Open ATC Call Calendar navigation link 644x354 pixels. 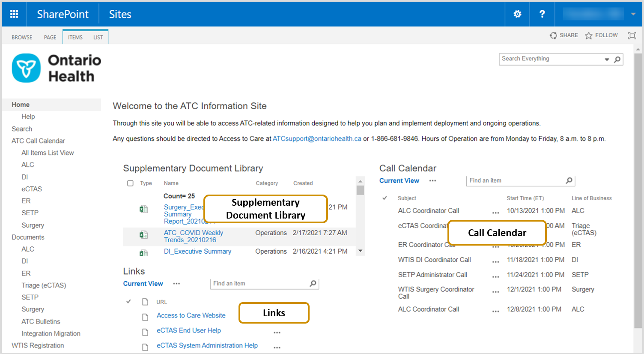[x=38, y=141]
